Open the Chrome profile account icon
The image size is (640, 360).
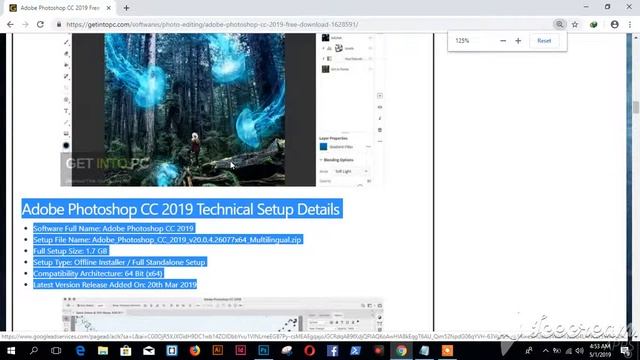coord(614,24)
